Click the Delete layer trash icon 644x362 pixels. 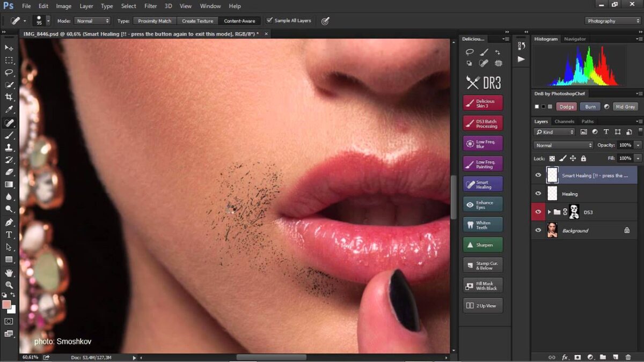click(x=628, y=357)
